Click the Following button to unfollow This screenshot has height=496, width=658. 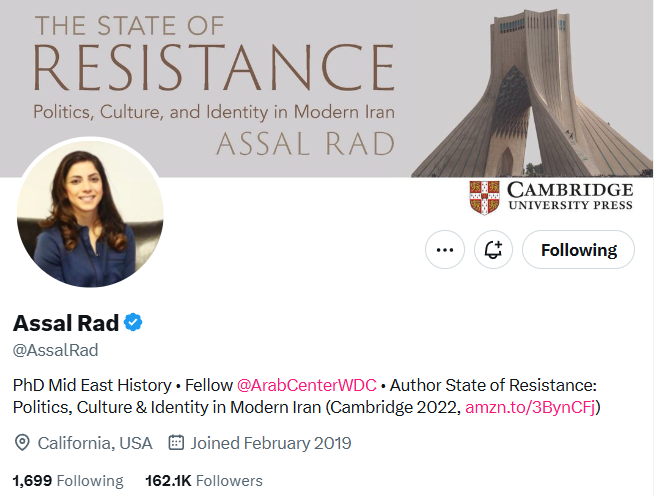tap(578, 250)
